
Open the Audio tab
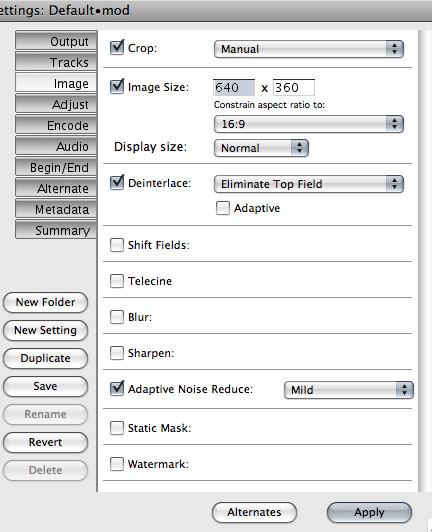tap(56, 147)
